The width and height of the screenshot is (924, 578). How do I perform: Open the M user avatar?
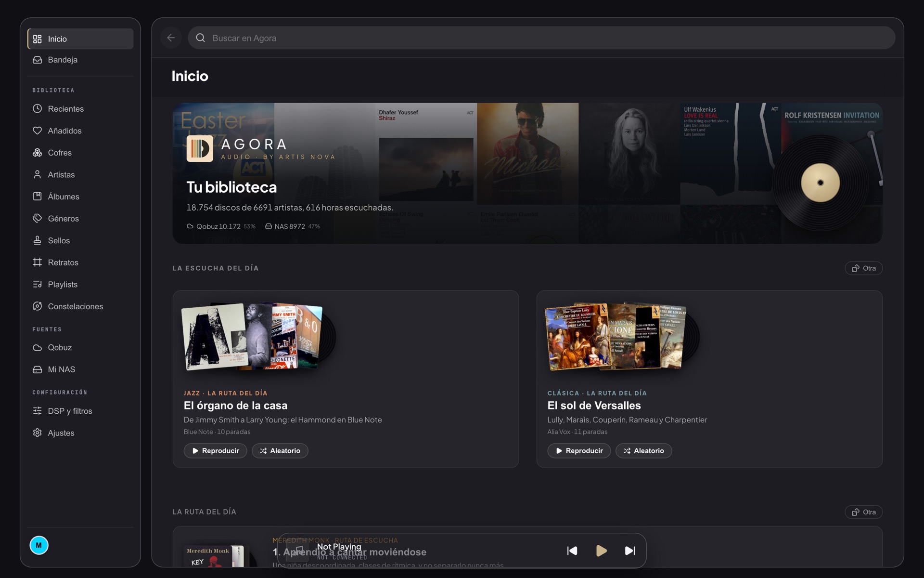[39, 545]
